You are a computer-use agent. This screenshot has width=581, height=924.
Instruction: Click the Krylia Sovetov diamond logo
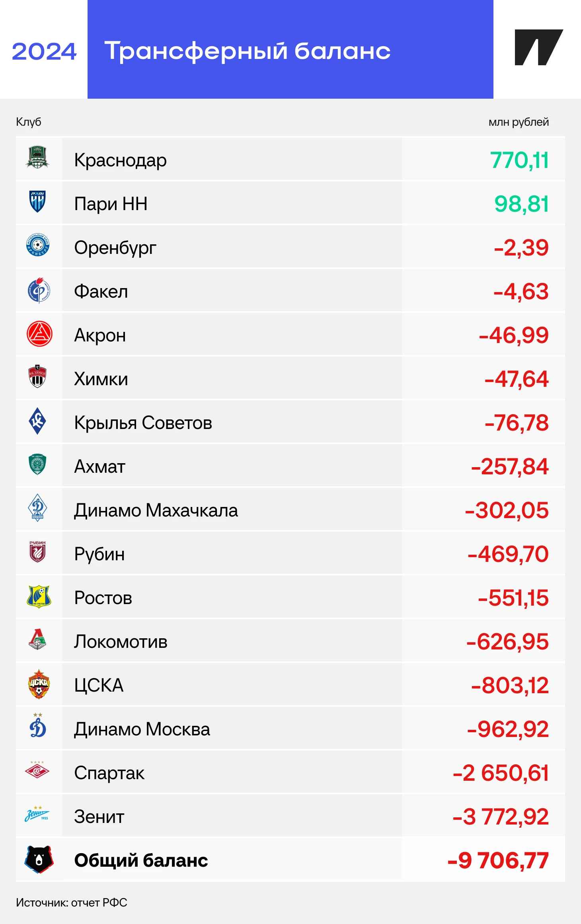(x=37, y=421)
